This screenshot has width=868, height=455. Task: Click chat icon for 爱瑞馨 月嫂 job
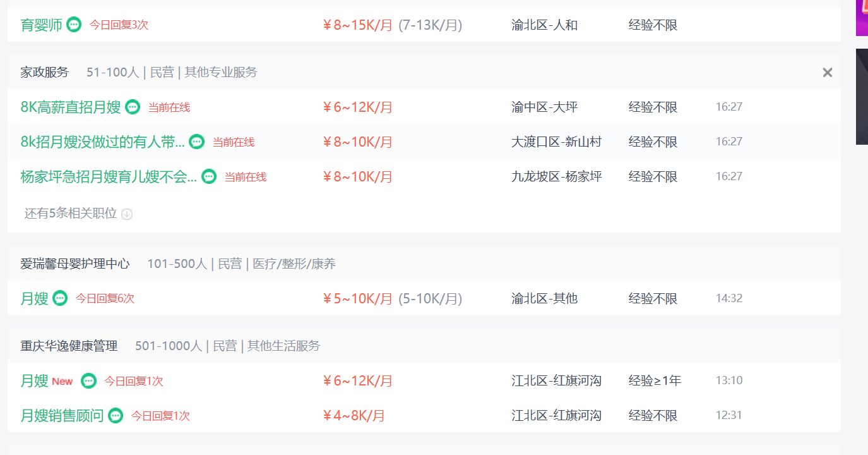tap(60, 298)
